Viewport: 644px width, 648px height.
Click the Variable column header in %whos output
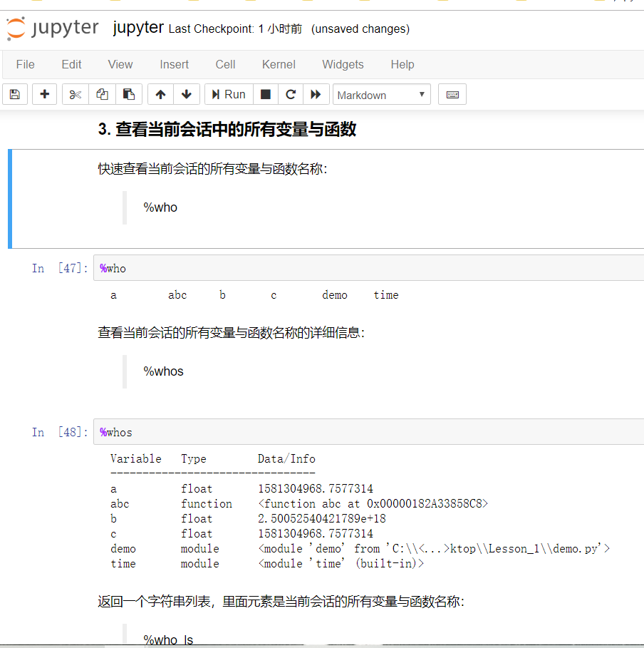pos(136,458)
